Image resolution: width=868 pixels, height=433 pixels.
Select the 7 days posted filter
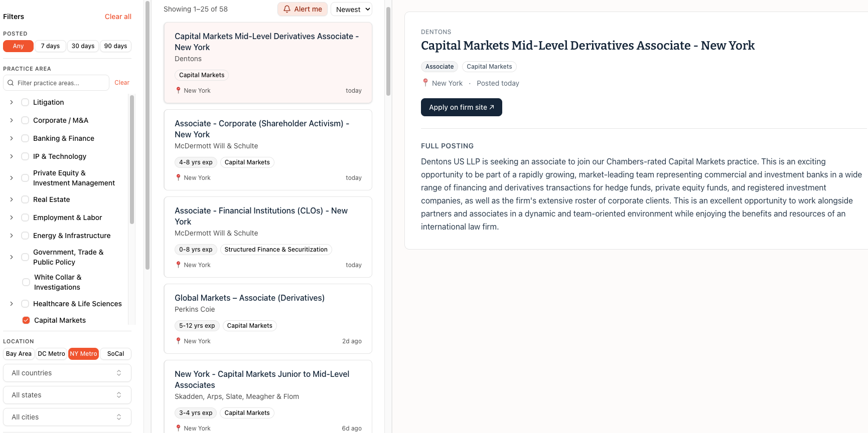pos(50,46)
